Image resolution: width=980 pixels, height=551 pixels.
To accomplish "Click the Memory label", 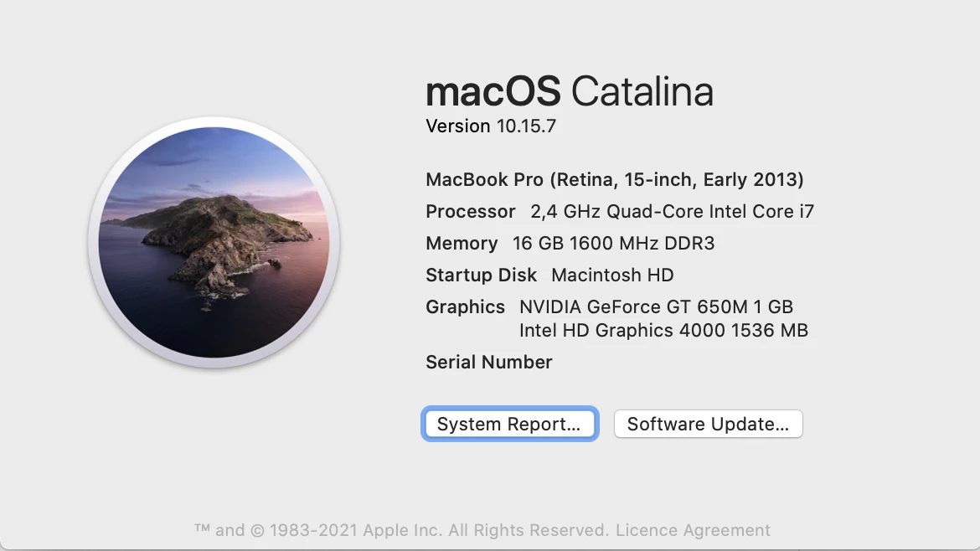I will [x=462, y=244].
